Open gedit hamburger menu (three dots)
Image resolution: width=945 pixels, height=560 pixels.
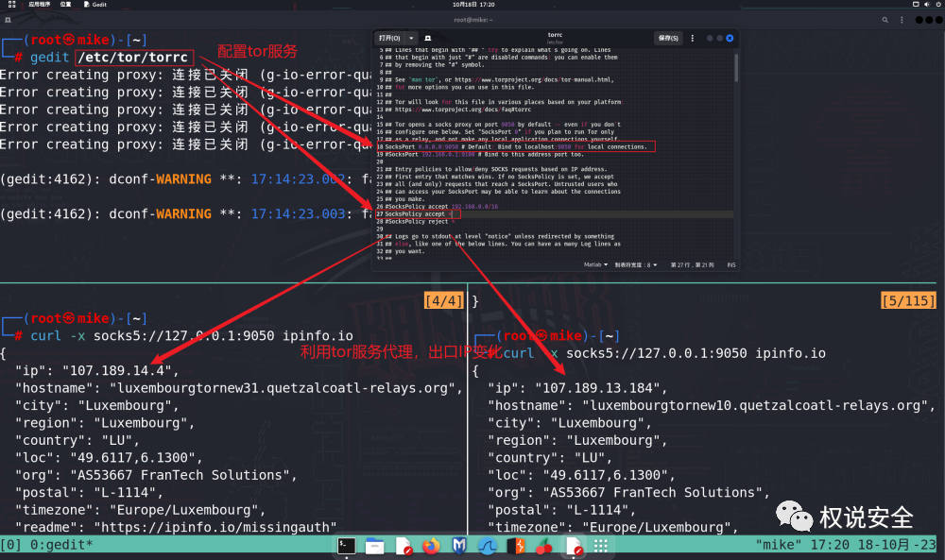click(692, 38)
